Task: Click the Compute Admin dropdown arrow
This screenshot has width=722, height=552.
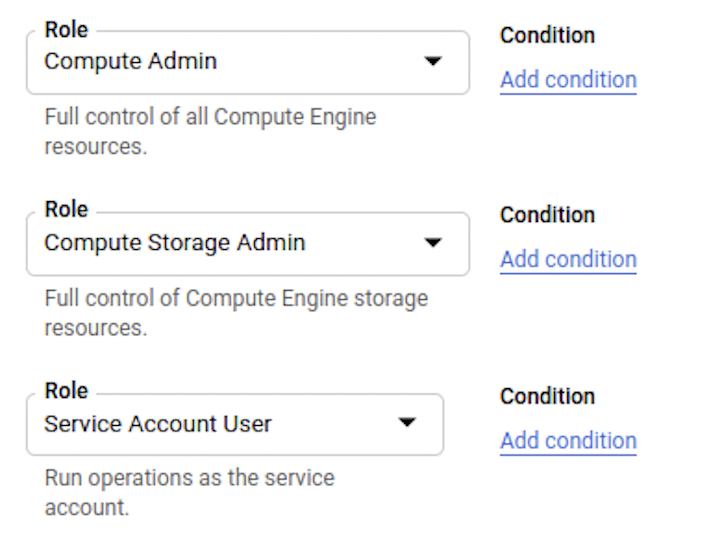Action: [433, 62]
